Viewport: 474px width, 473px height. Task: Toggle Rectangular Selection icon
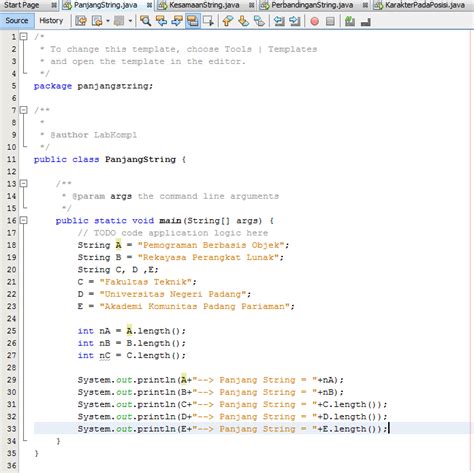[208, 21]
